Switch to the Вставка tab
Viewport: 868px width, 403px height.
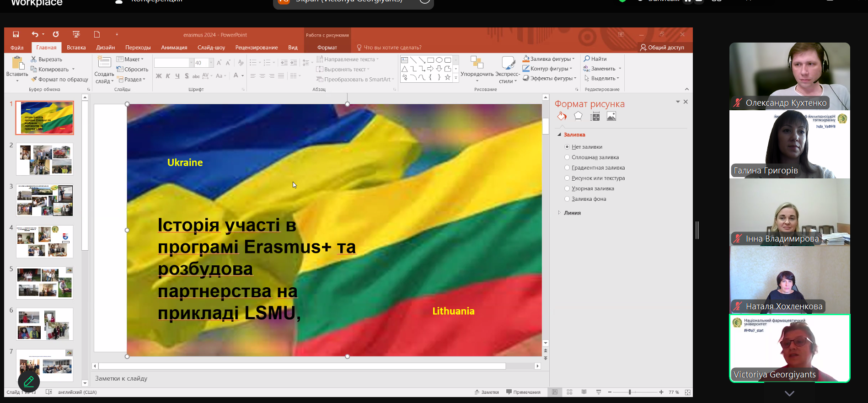point(76,48)
